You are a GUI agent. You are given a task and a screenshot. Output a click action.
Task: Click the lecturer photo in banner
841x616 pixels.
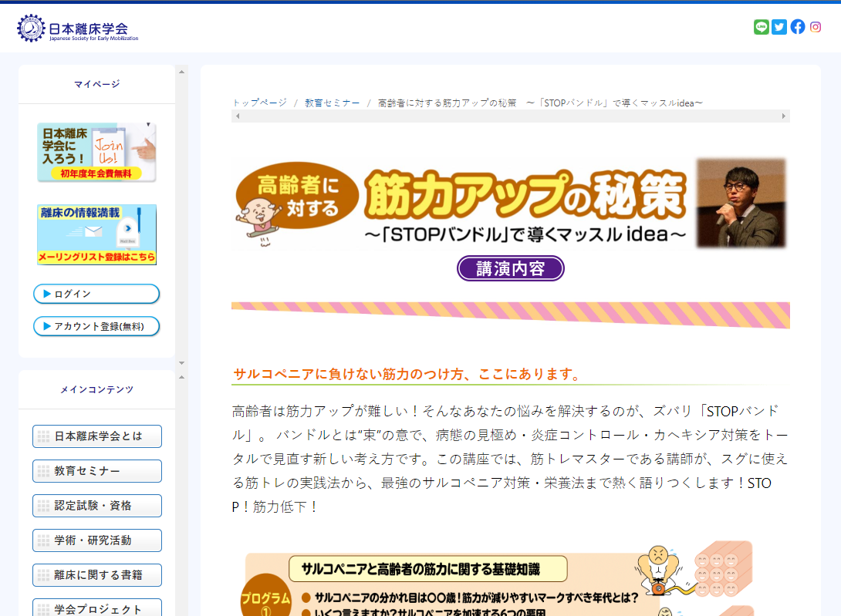coord(741,204)
